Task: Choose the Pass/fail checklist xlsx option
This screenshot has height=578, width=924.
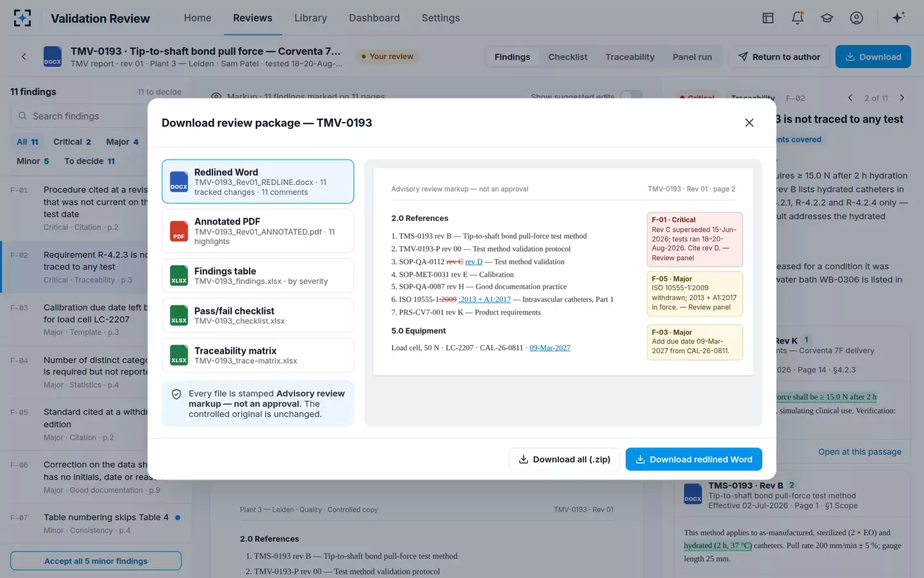Action: (x=258, y=315)
